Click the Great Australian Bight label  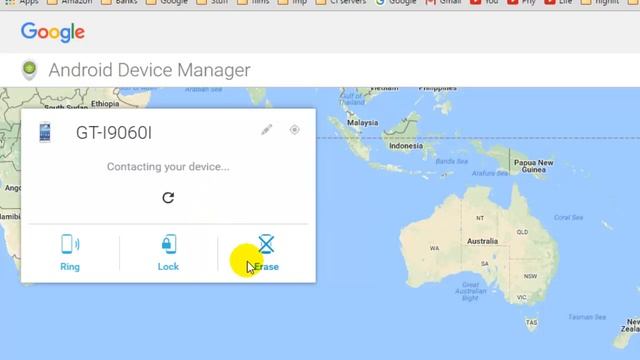471,291
